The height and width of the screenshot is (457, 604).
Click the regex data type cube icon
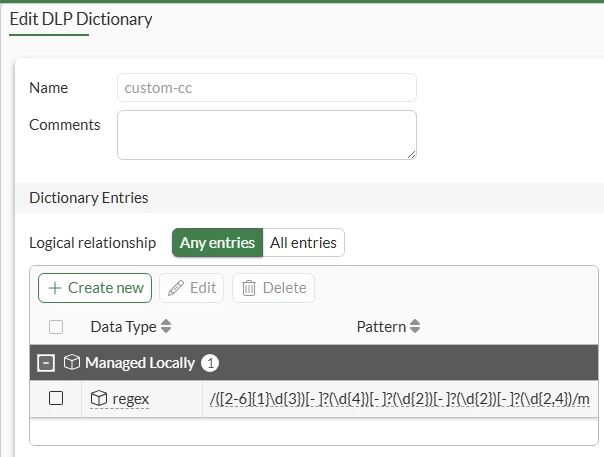99,398
